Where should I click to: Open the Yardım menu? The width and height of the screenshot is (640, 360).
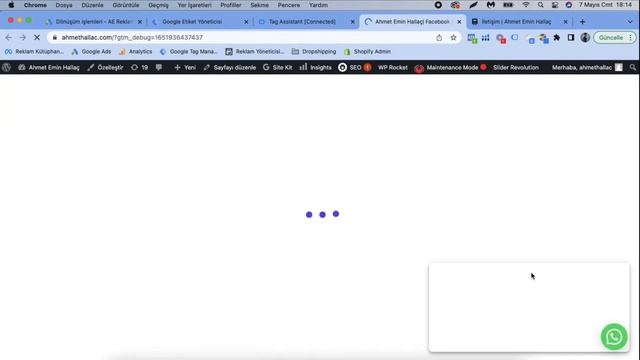(x=318, y=5)
